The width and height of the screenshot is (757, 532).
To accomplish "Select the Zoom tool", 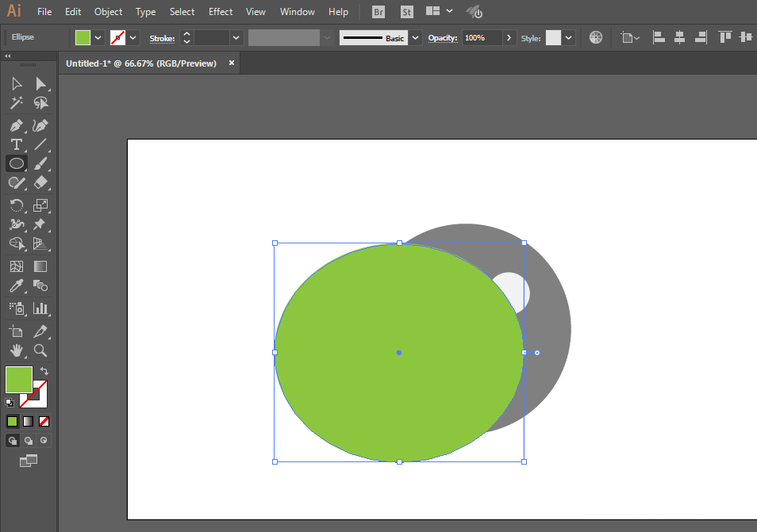I will pos(40,350).
